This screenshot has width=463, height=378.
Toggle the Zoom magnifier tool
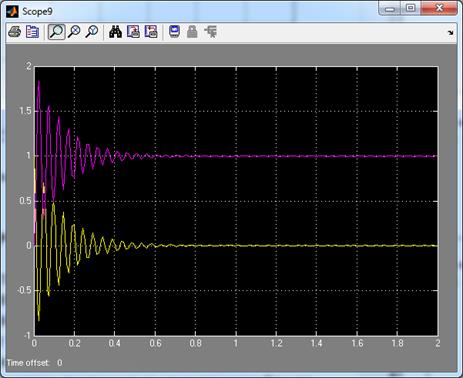[56, 32]
